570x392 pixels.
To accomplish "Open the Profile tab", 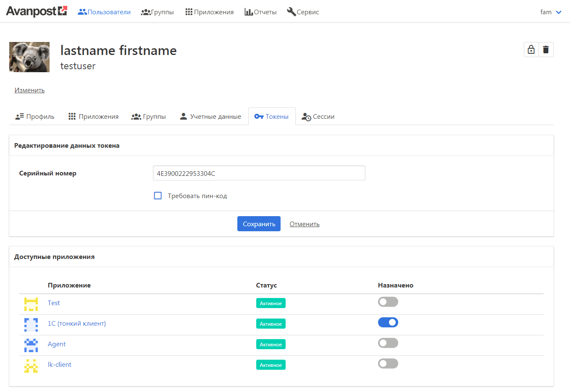I will [35, 117].
